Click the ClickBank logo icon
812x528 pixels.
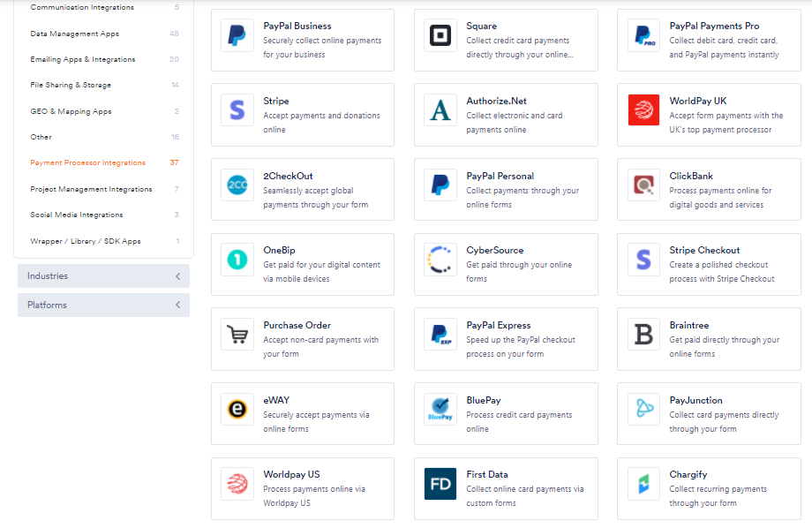[x=643, y=185]
